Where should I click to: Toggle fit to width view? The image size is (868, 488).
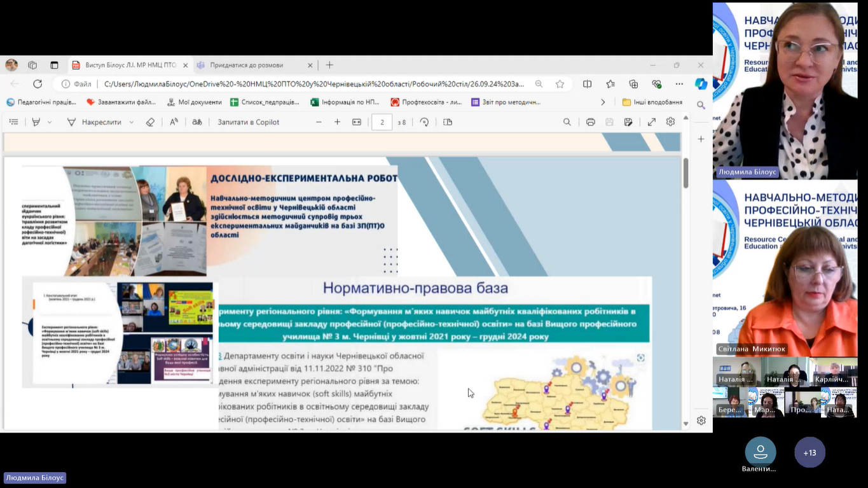pyautogui.click(x=357, y=122)
